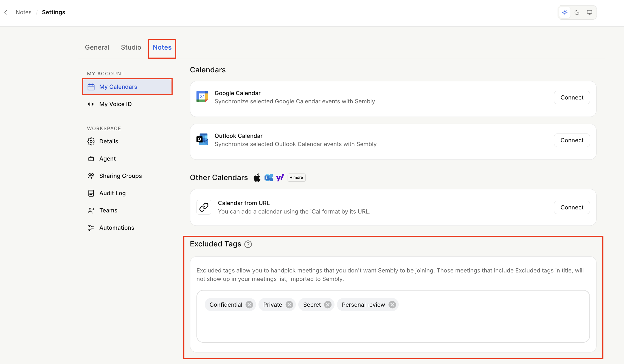624x364 pixels.
Task: Remove the Confidential excluded tag
Action: coord(249,305)
